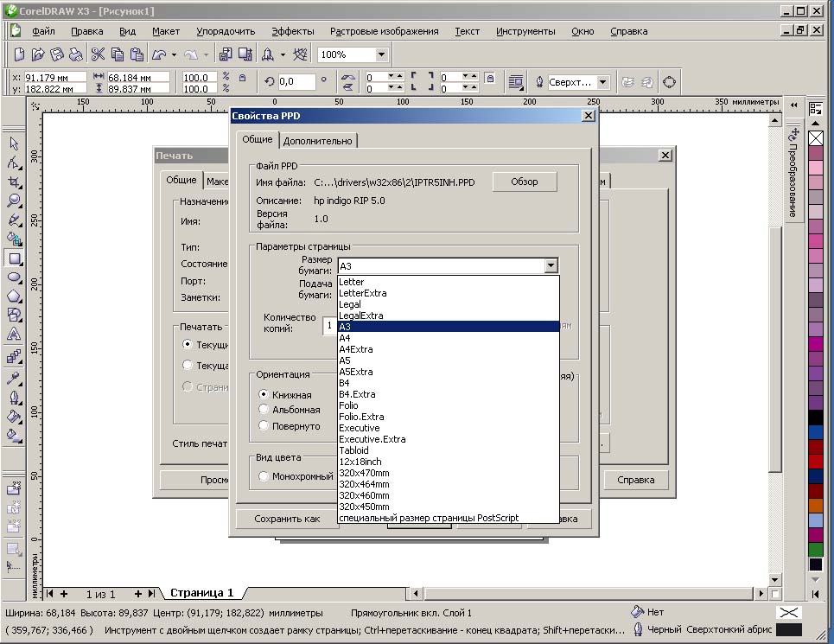Select the Freehand drawing tool
This screenshot has height=644, width=834.
point(14,220)
